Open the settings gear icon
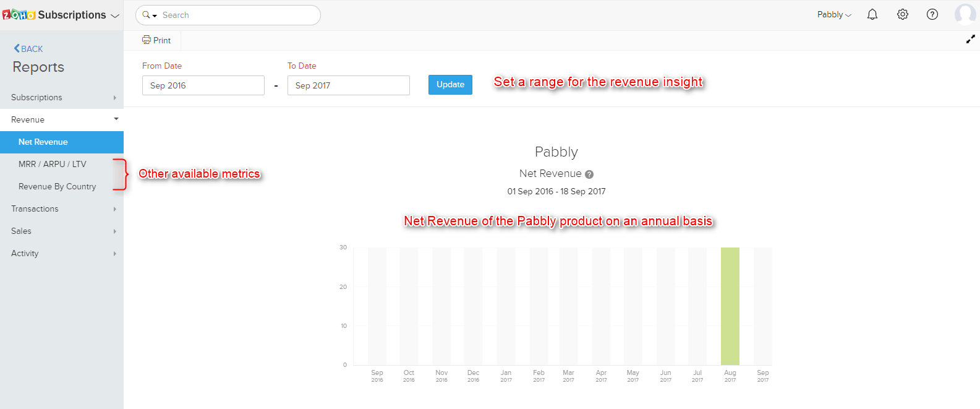The image size is (980, 409). point(903,14)
